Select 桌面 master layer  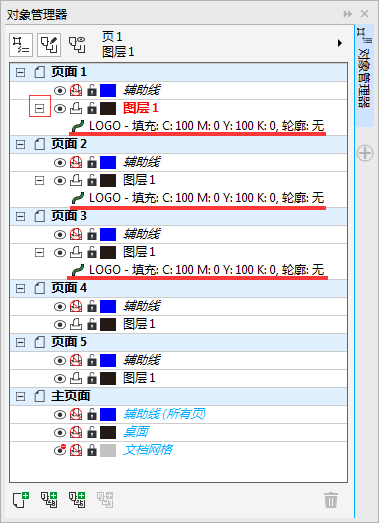(136, 432)
